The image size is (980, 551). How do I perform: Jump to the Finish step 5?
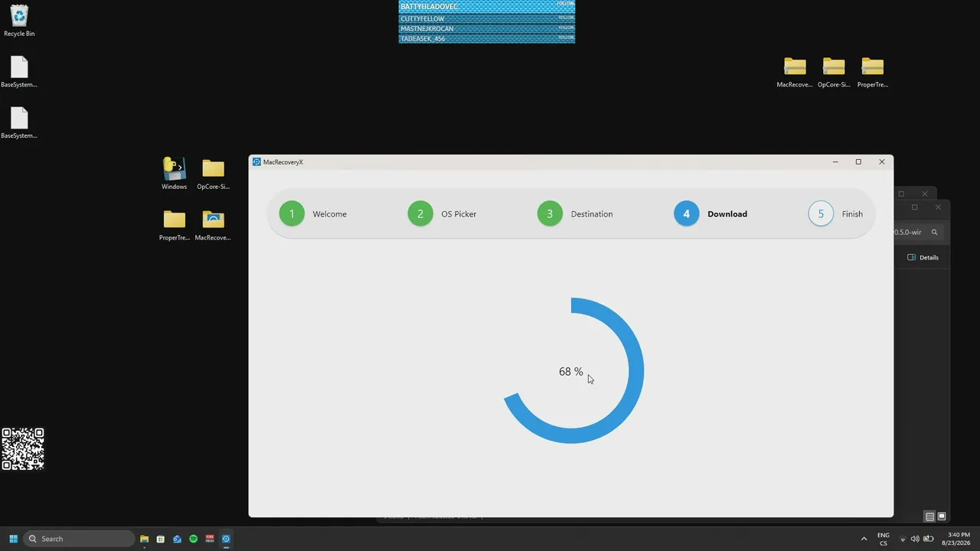pos(821,214)
